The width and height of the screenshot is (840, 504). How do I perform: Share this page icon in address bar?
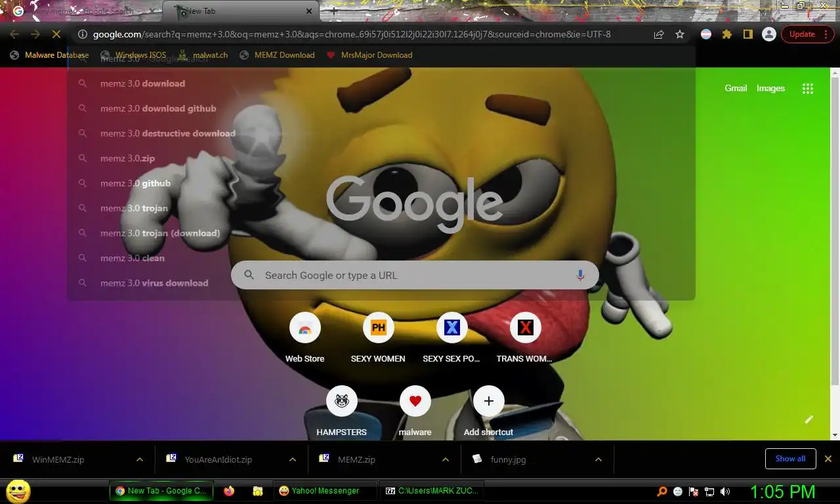pyautogui.click(x=658, y=34)
